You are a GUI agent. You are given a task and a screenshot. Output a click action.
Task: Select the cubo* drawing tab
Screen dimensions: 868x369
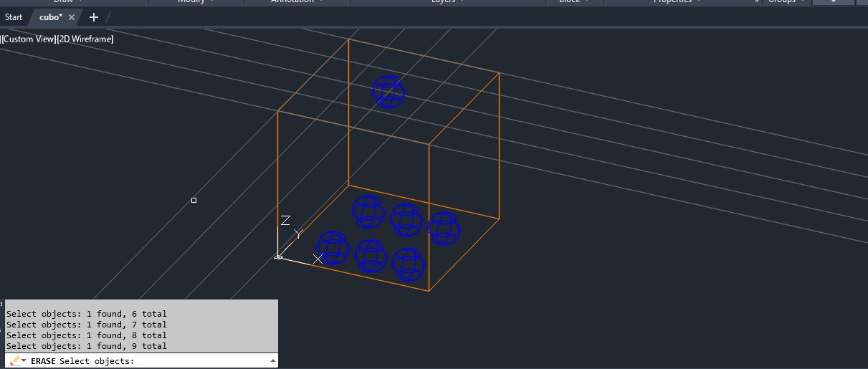50,17
